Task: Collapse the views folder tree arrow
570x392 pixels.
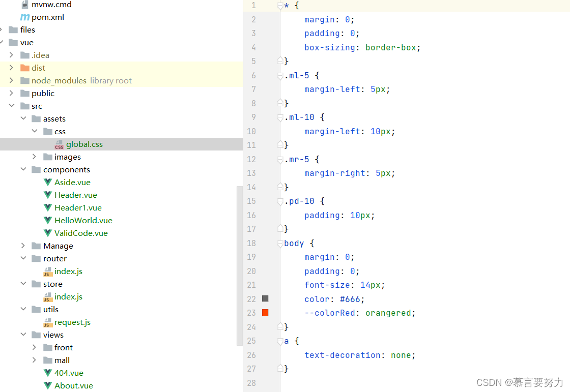Action: pyautogui.click(x=23, y=335)
